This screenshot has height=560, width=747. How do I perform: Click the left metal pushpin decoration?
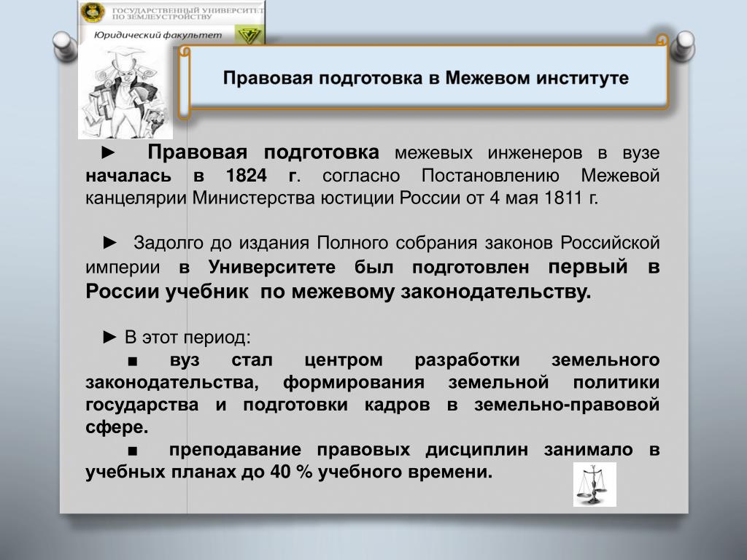(64, 45)
